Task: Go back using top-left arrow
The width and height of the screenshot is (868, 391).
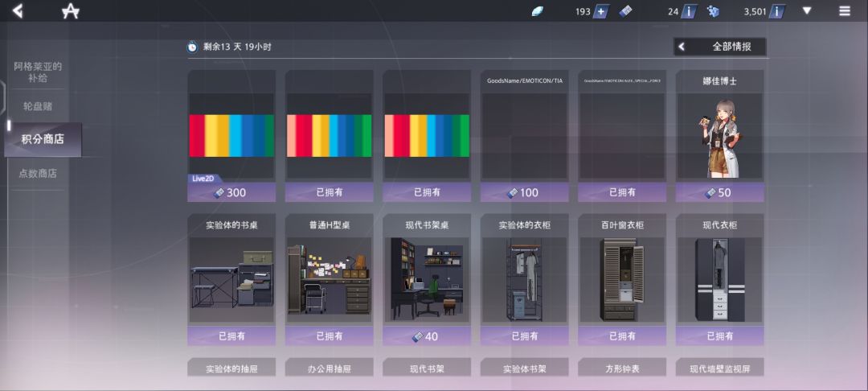Action: click(x=18, y=10)
